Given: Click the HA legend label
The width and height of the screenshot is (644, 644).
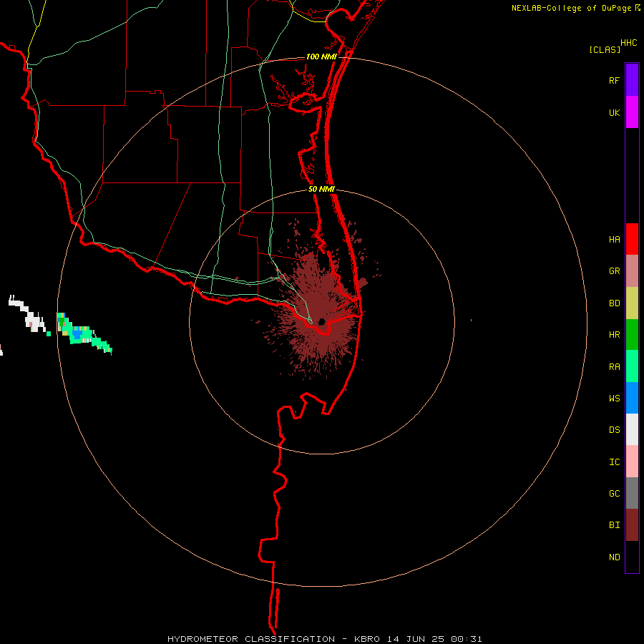Looking at the screenshot, I should coord(614,240).
